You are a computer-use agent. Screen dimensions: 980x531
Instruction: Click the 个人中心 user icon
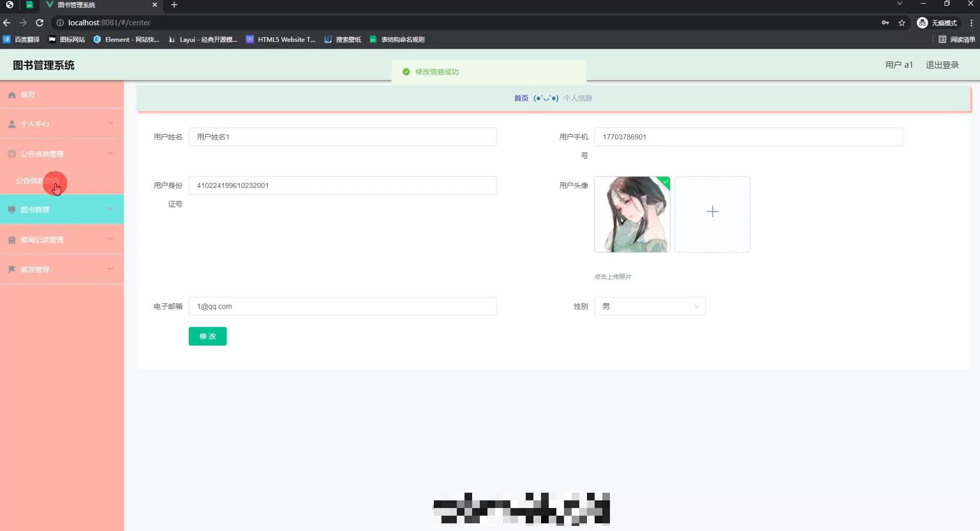[11, 124]
